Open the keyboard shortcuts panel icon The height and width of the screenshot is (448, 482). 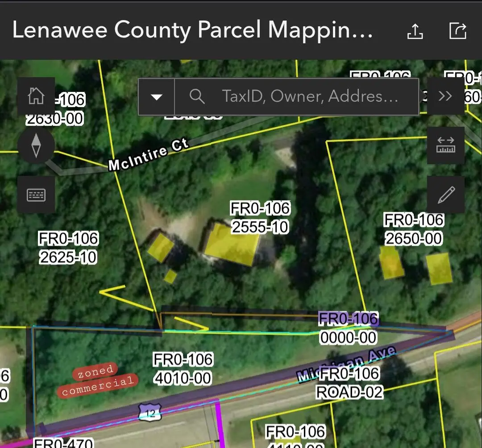36,194
